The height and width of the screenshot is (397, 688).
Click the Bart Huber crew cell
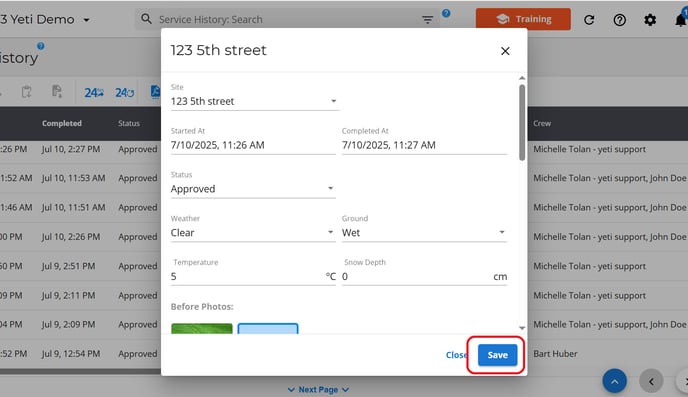(555, 354)
